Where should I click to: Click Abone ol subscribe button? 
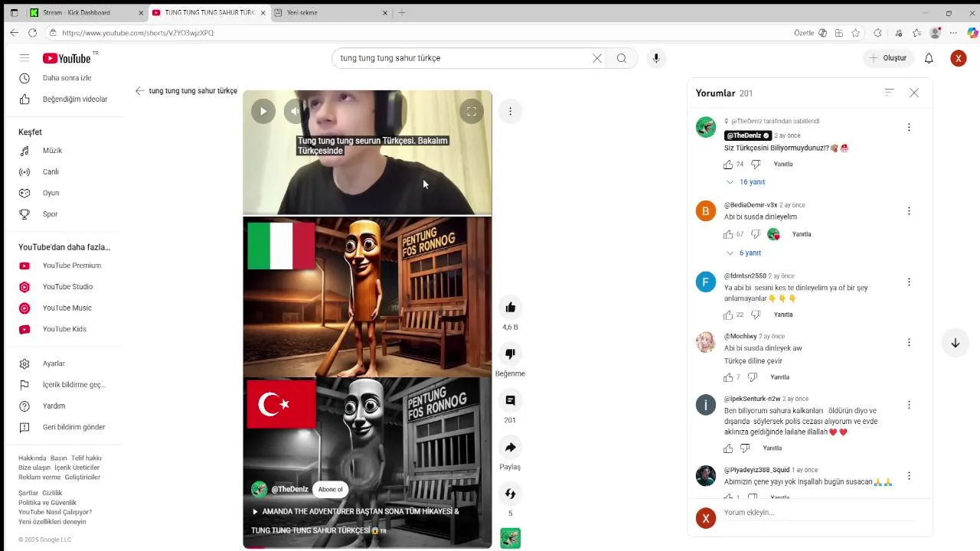click(330, 490)
